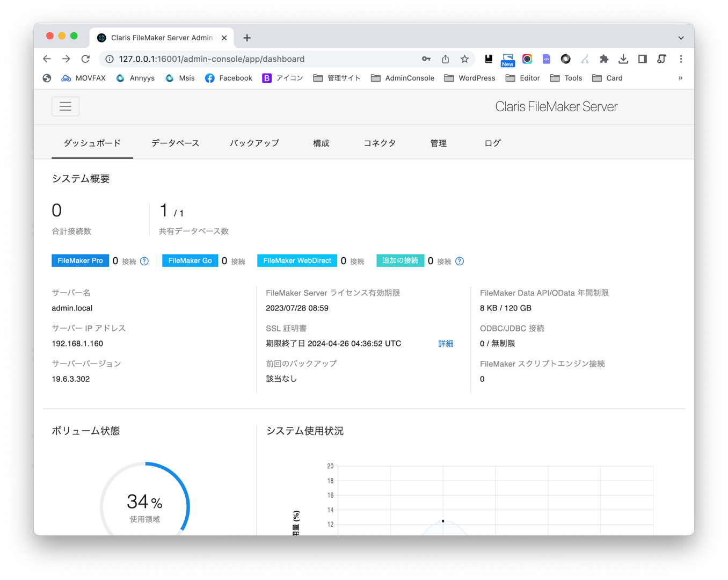728x580 pixels.
Task: Open the 詳細 link for SSL certificate
Action: (446, 344)
